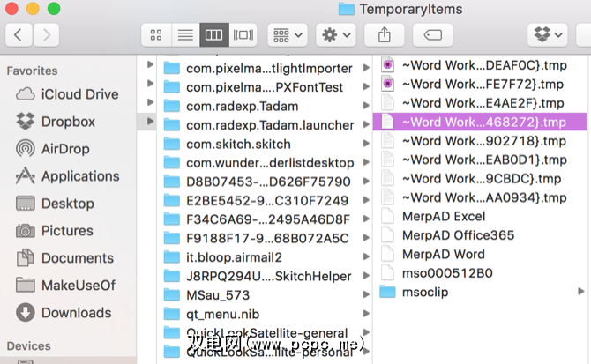Open the Dropbox toolbar dropdown
This screenshot has height=364, width=591.
(x=548, y=35)
